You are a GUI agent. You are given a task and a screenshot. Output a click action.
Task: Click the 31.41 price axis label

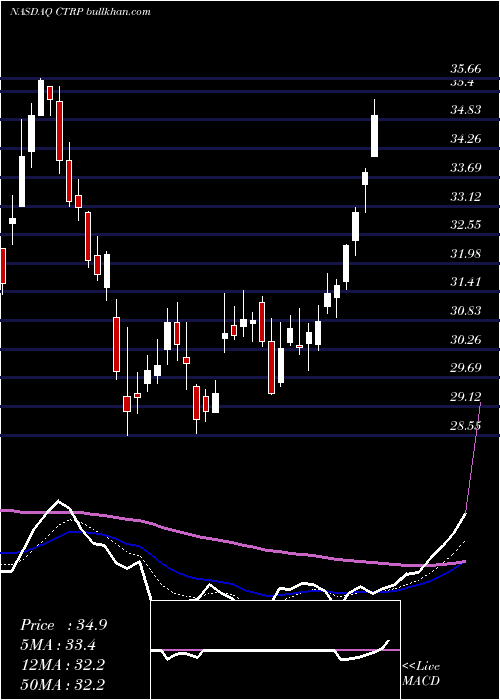[466, 282]
